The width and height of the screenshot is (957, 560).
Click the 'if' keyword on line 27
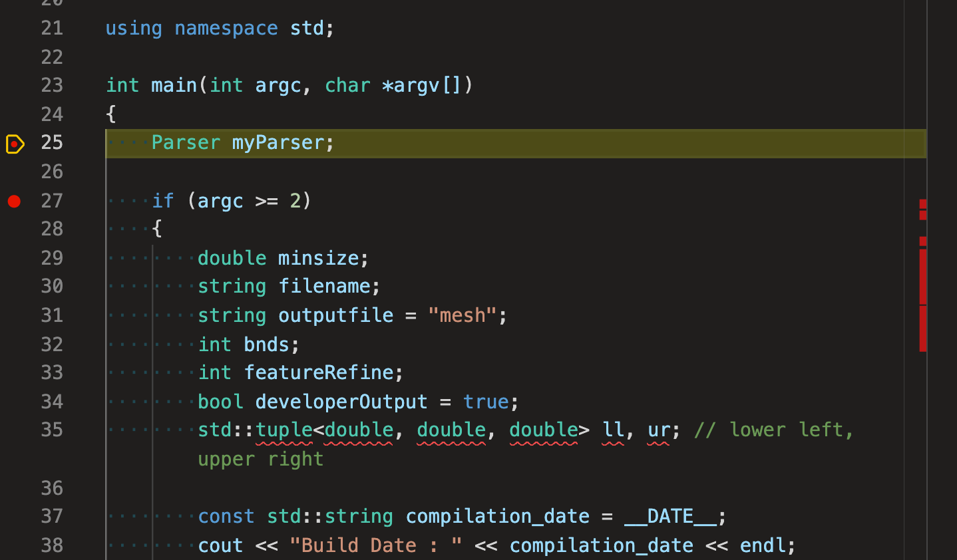point(162,200)
